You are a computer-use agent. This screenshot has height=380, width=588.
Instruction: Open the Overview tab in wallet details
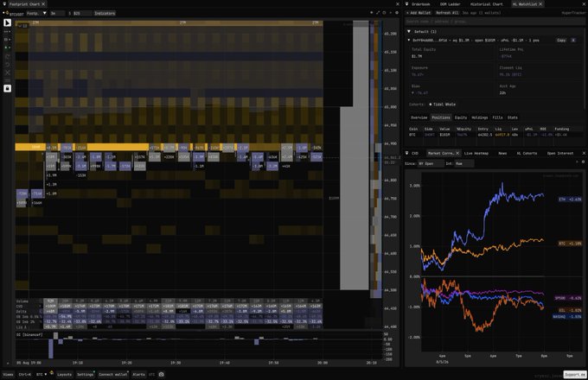[x=419, y=117]
